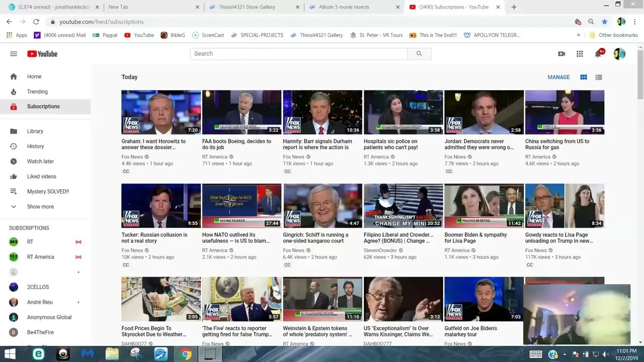Open the YouTube hamburger guide menu
Viewport: 644px width, 362px height.
pyautogui.click(x=14, y=54)
